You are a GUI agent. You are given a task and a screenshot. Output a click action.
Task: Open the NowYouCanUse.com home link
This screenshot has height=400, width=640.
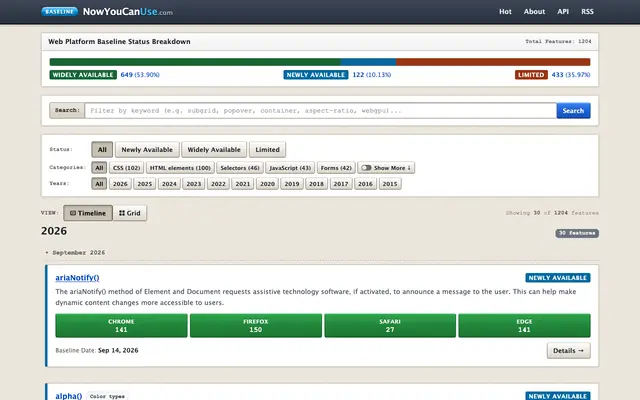[127, 12]
